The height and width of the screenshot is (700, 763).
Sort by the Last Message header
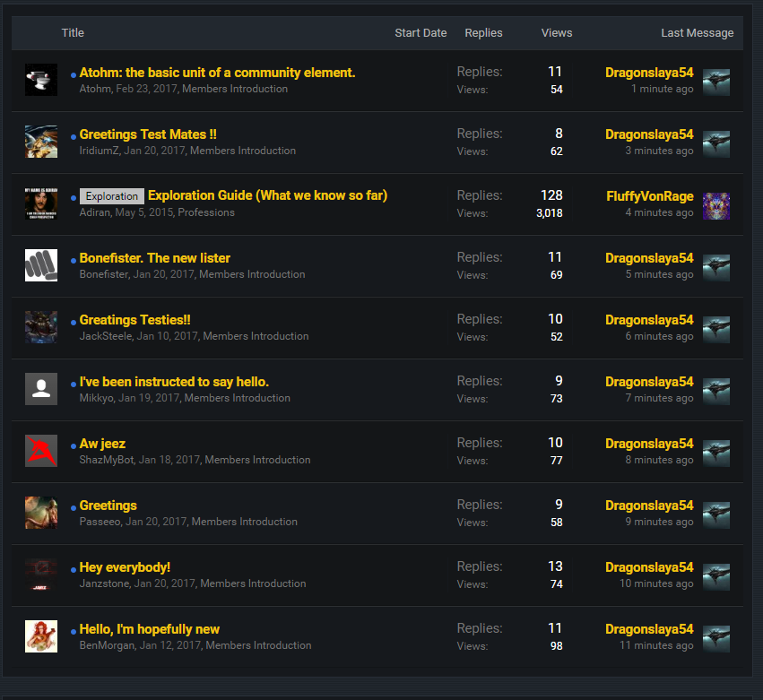[697, 33]
